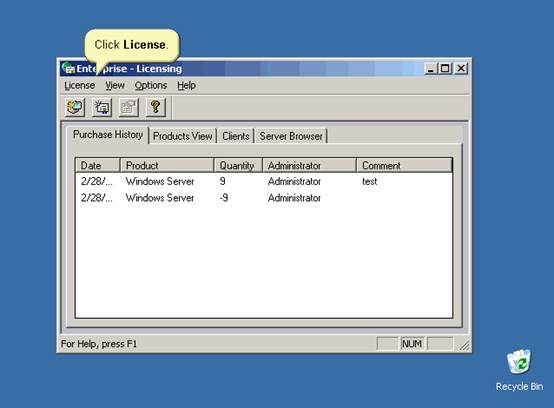Close the Licensing window
This screenshot has height=408, width=554.
coord(461,68)
